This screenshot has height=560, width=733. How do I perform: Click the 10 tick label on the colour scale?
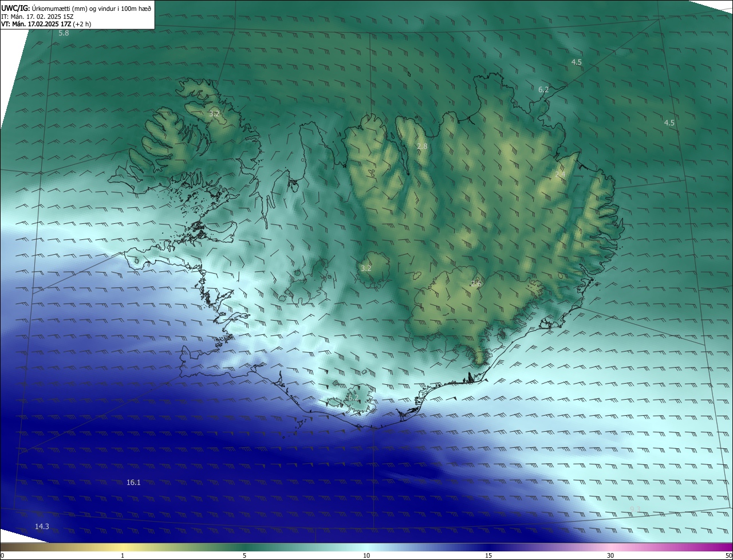[x=366, y=555]
